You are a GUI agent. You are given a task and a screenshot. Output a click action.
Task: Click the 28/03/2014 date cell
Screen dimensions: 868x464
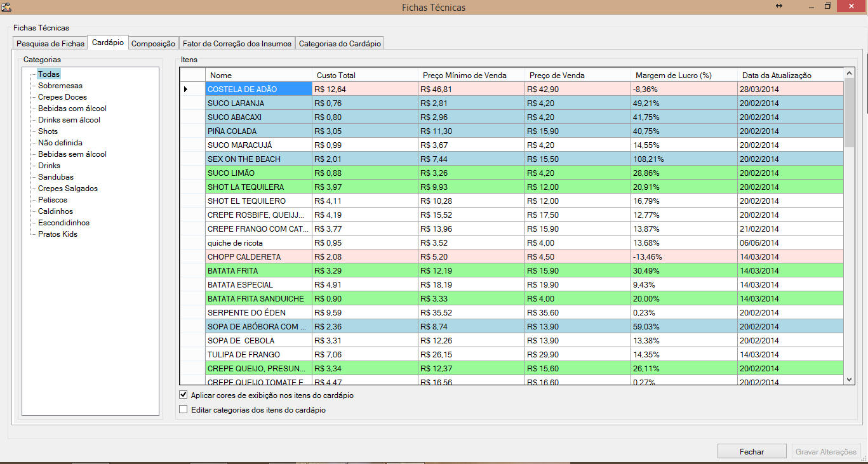click(791, 89)
